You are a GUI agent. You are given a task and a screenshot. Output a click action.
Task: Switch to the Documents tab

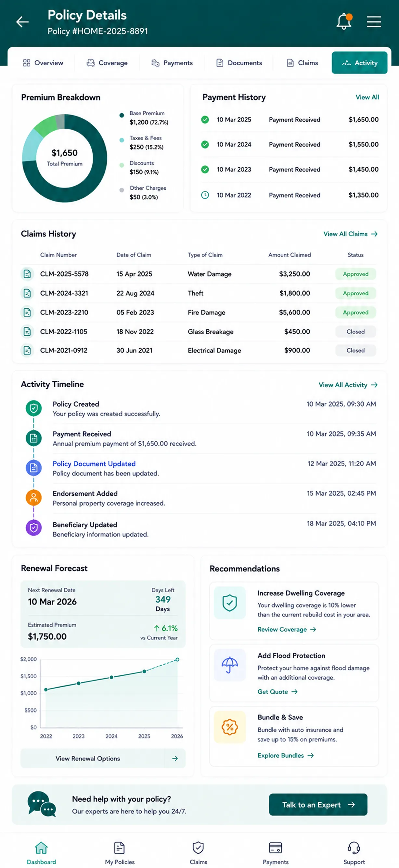[x=239, y=63]
